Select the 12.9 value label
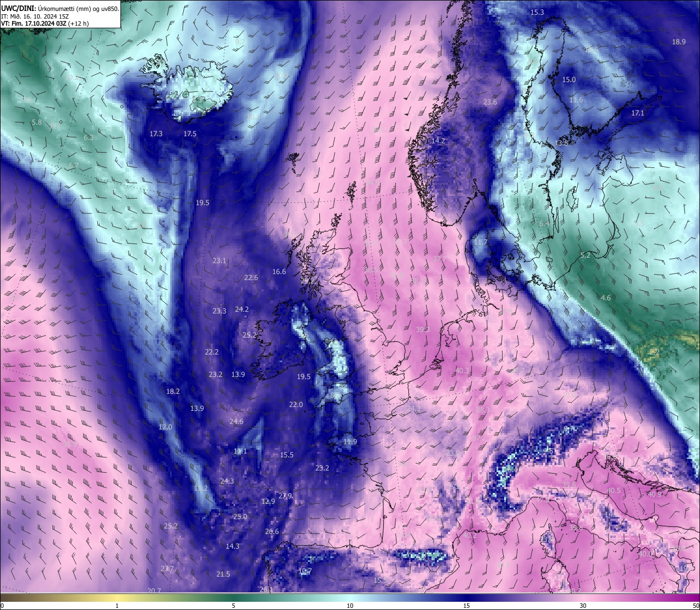Viewport: 700px width, 610px height. pos(268,501)
